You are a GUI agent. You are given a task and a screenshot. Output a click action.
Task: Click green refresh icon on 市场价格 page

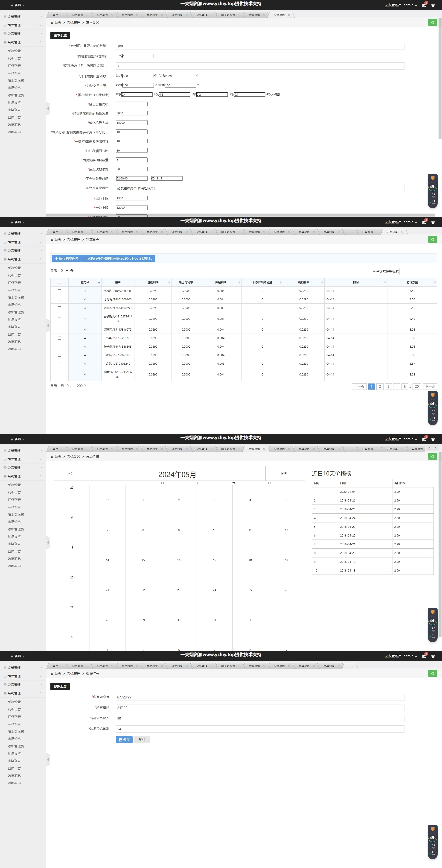pyautogui.click(x=433, y=457)
